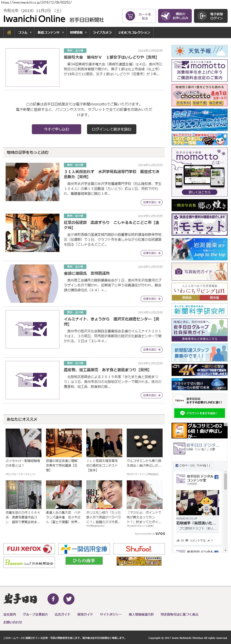Viewport: 231px width, 644px height.
Task: Click the green LINE friend-add button
Action: pos(199,413)
